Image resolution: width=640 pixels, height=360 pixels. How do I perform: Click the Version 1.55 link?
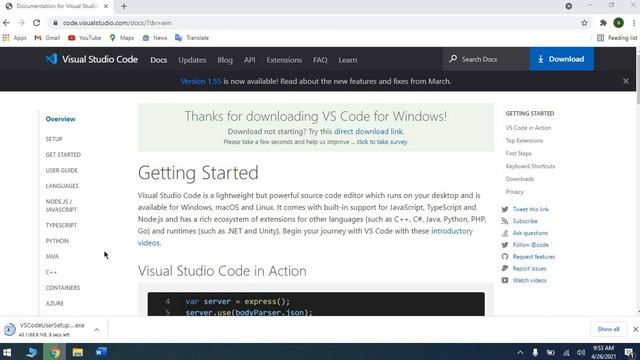(200, 81)
